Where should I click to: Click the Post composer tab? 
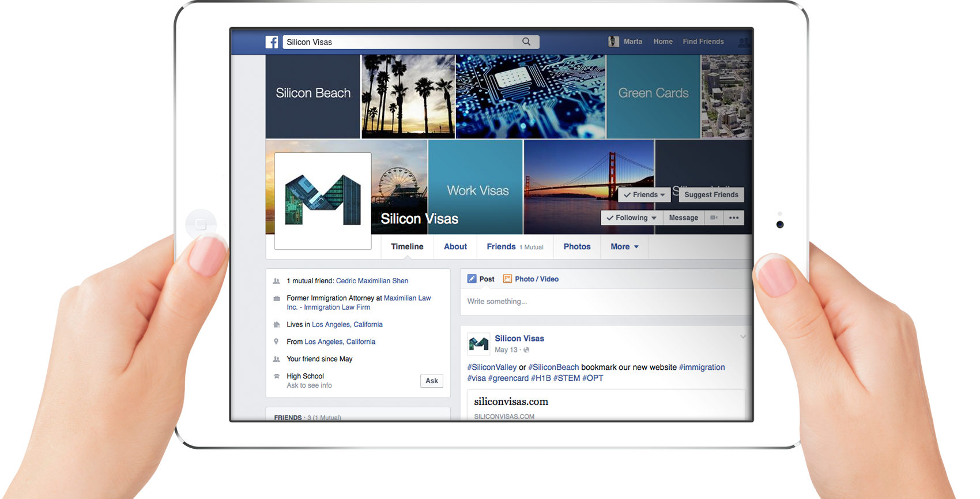(481, 279)
